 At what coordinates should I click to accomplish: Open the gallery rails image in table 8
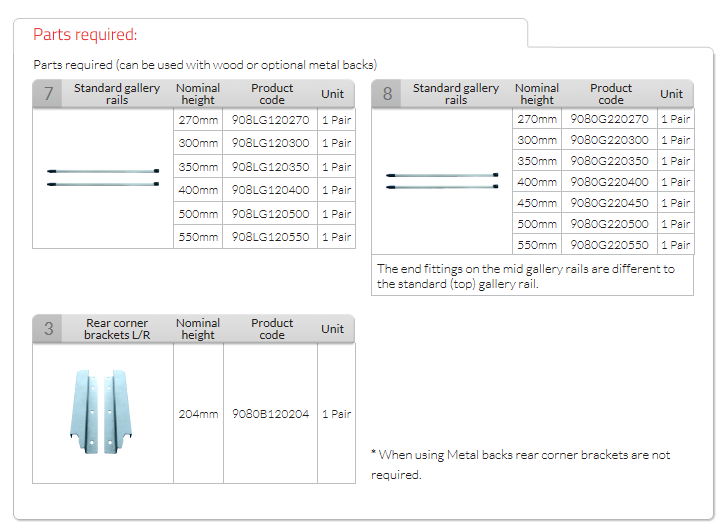(442, 181)
